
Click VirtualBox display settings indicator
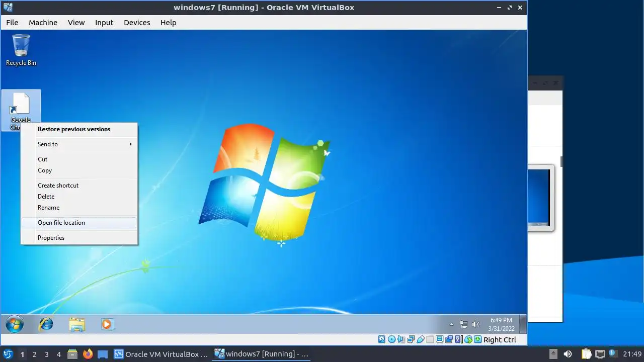tap(439, 339)
